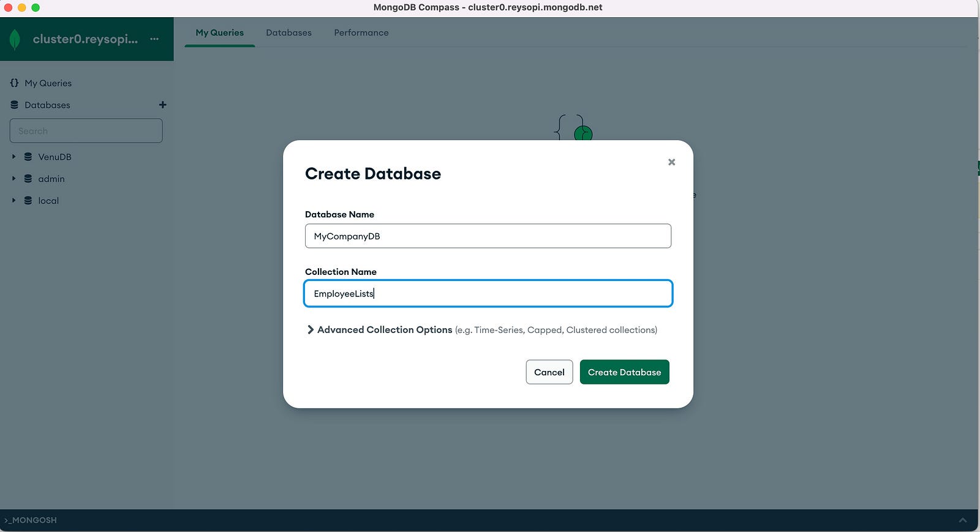
Task: Click the local database icon
Action: point(28,200)
